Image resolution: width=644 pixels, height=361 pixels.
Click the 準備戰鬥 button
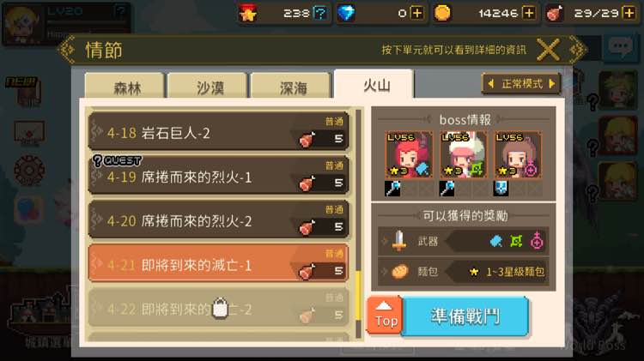[465, 316]
